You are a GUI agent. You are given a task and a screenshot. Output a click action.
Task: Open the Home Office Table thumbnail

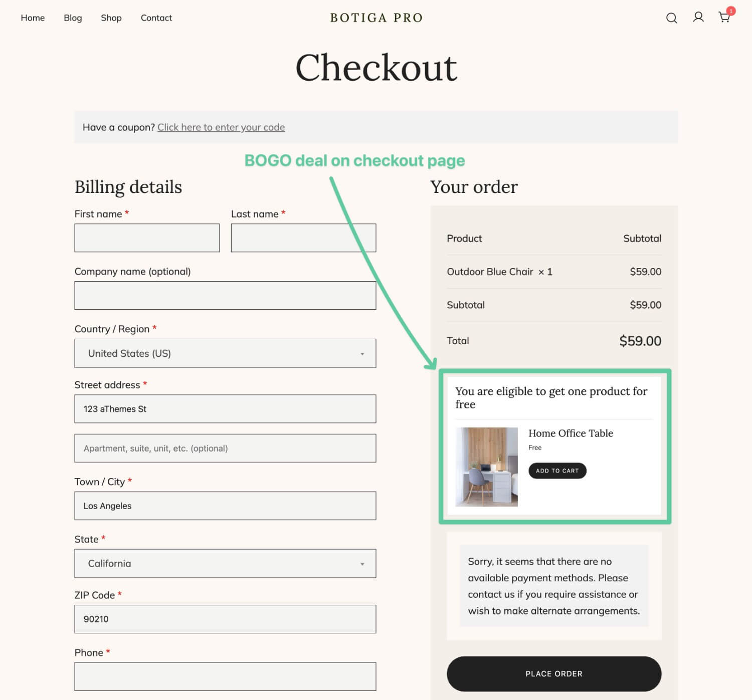point(486,467)
